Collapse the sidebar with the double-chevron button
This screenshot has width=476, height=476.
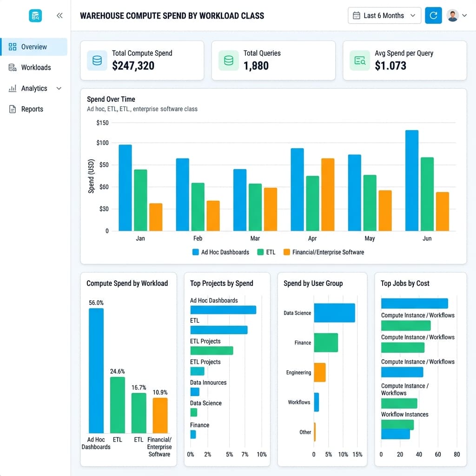tap(59, 15)
